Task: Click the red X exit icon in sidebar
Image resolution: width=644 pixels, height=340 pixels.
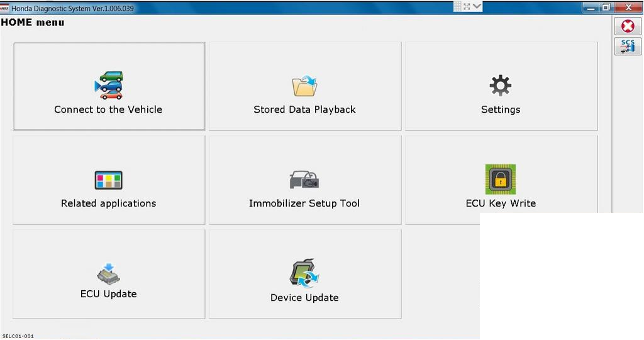Action: click(627, 26)
